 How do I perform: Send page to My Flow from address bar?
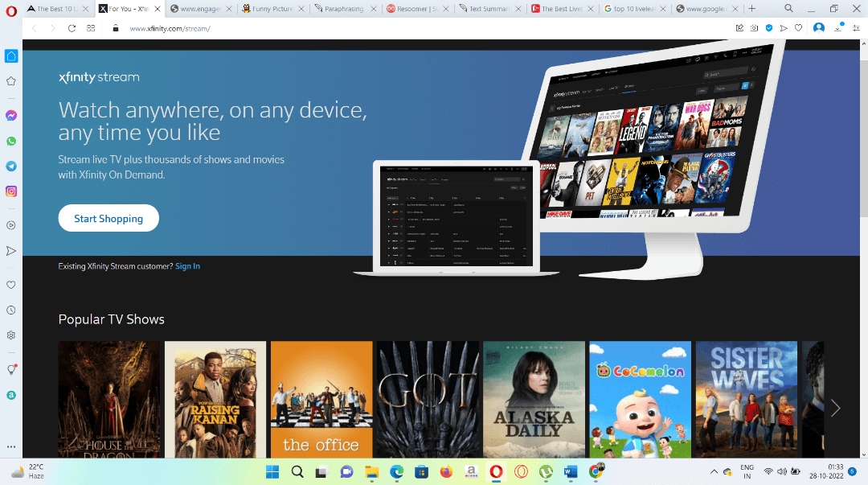(x=784, y=27)
